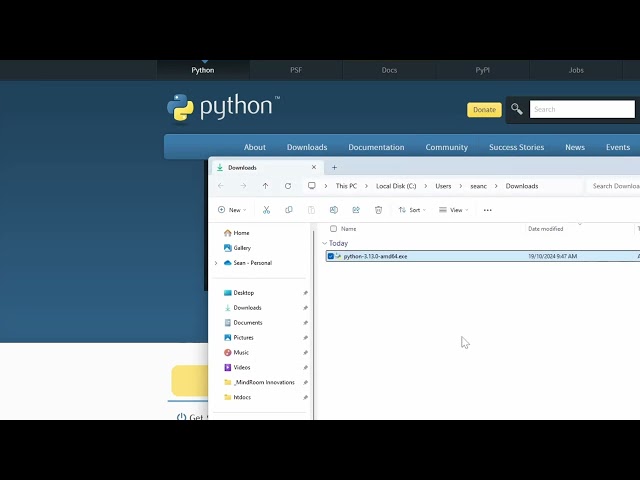Viewport: 640px width, 480px height.
Task: Open Videos in the navigation pane
Action: pyautogui.click(x=237, y=367)
